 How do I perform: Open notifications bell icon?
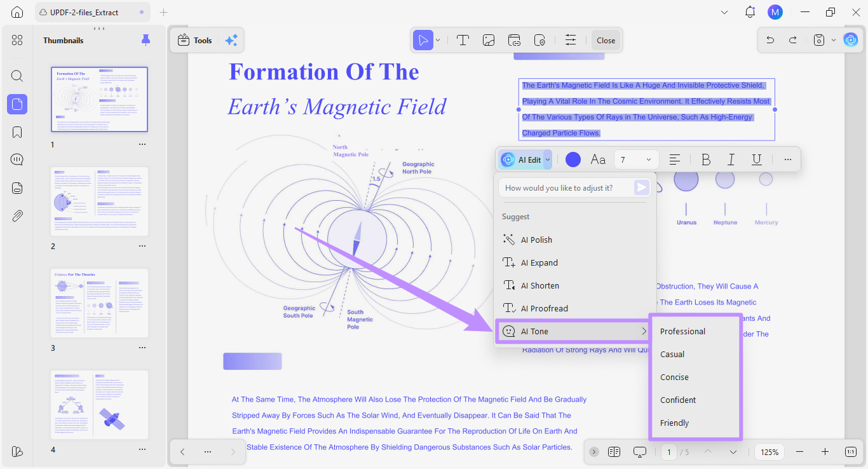[750, 12]
